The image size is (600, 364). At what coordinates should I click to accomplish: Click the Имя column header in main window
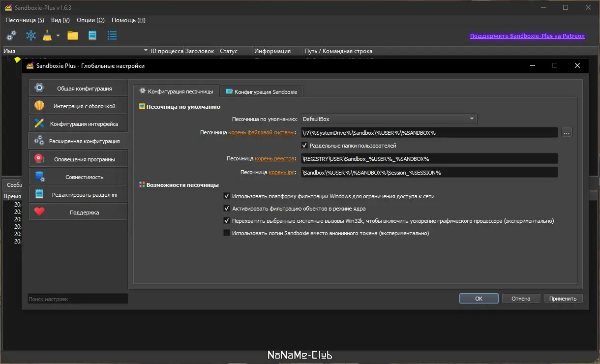click(x=76, y=51)
